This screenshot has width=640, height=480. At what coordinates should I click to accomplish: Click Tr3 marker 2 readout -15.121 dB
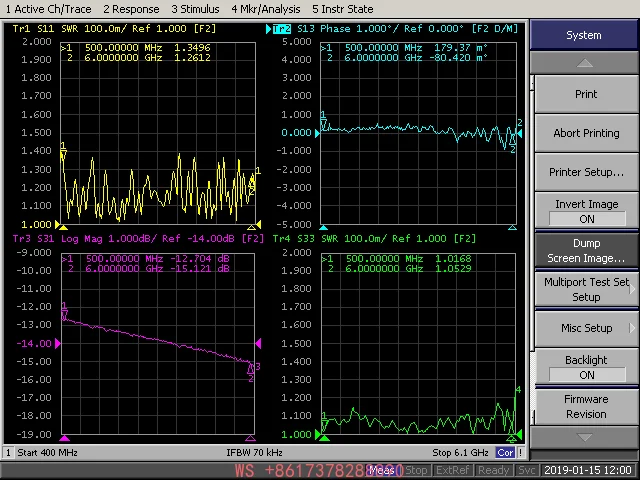(200, 269)
